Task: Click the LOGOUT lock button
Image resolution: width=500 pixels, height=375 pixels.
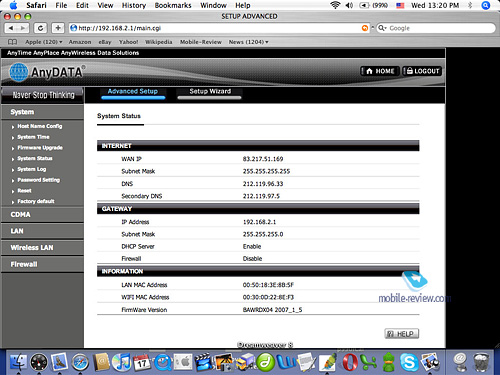Action: (422, 71)
